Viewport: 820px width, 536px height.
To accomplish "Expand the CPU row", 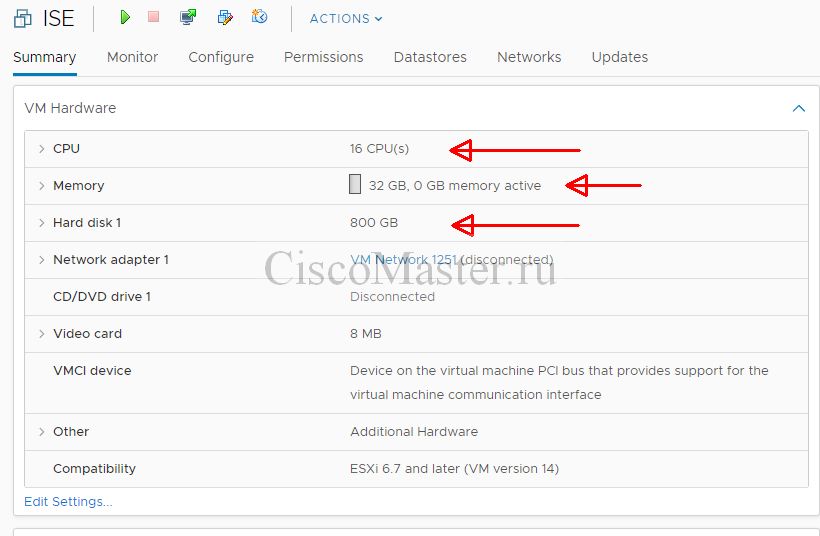I will [41, 149].
